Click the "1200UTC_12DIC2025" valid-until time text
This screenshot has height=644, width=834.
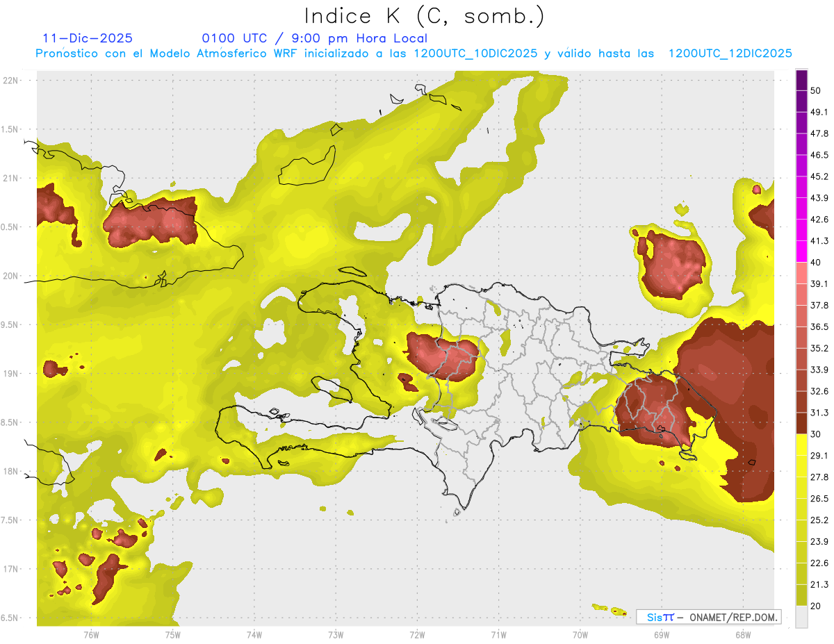tap(730, 53)
